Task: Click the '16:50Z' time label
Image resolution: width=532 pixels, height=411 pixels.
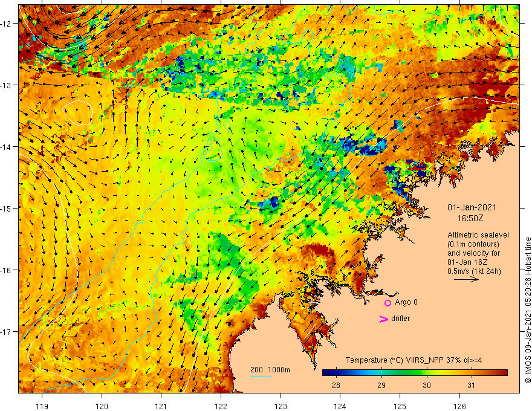Action: [x=470, y=218]
